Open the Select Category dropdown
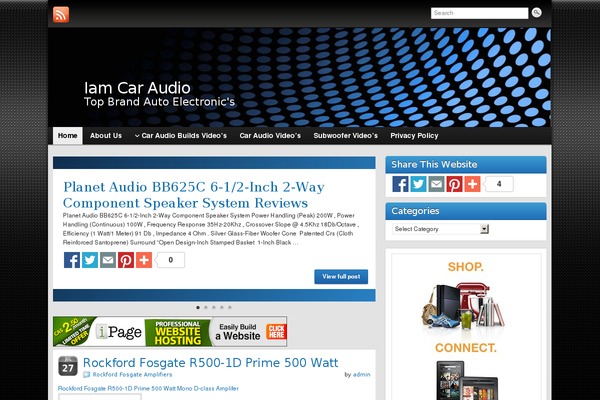600x400 pixels. [x=440, y=229]
